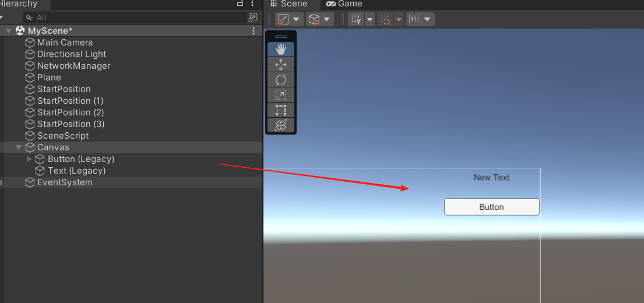
Task: Open search in window icon
Action: 253,17
